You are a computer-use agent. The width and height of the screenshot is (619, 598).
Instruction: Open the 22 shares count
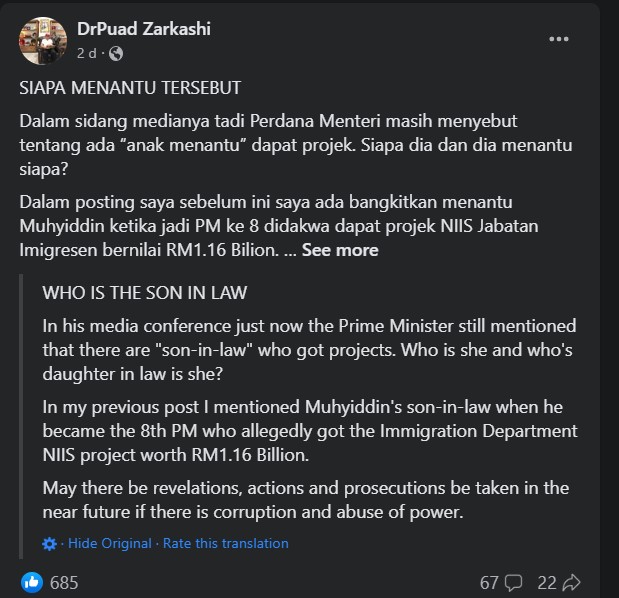(x=547, y=583)
